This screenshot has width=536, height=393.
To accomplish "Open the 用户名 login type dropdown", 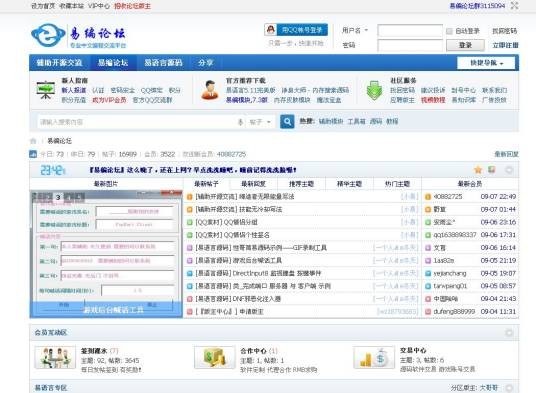I will click(x=355, y=30).
